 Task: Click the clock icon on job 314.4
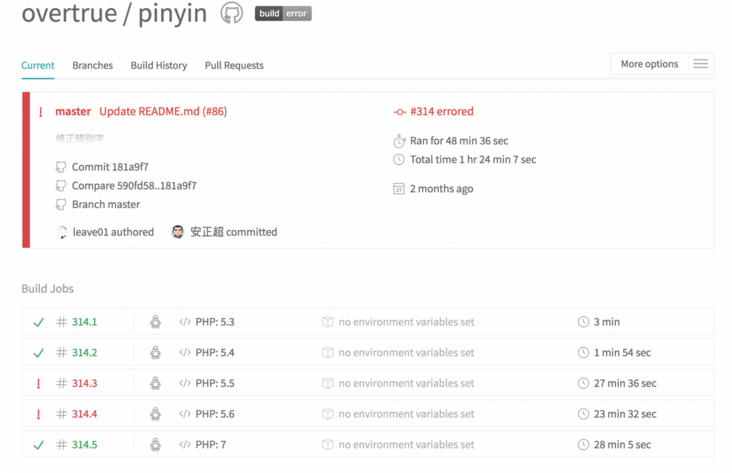pyautogui.click(x=583, y=414)
